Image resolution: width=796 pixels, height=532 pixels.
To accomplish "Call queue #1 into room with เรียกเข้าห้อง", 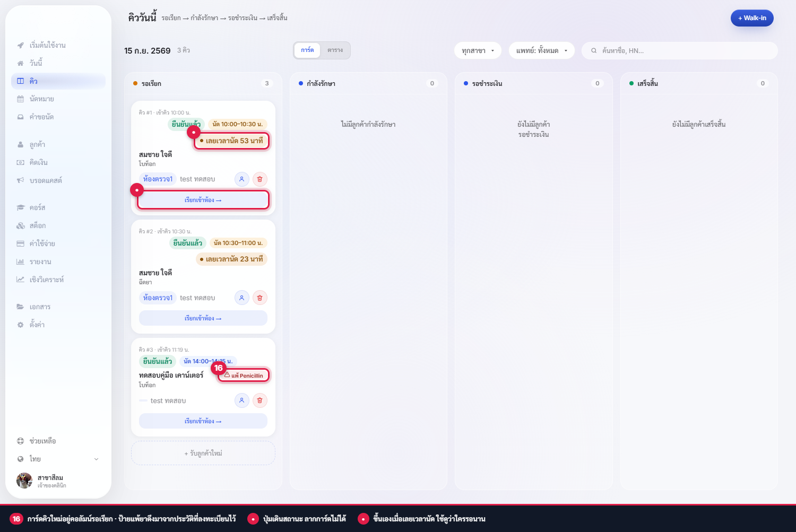I will tap(203, 200).
